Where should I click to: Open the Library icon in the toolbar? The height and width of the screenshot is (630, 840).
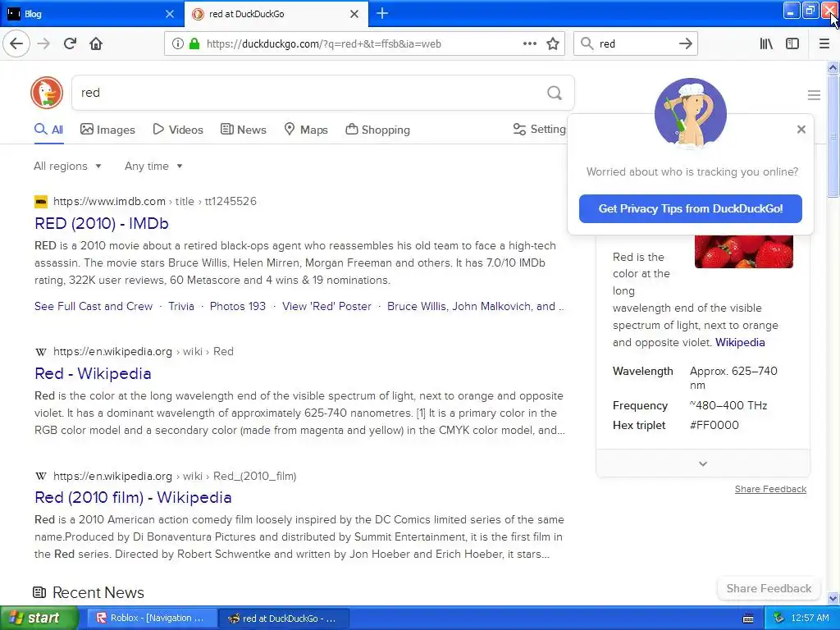(766, 43)
